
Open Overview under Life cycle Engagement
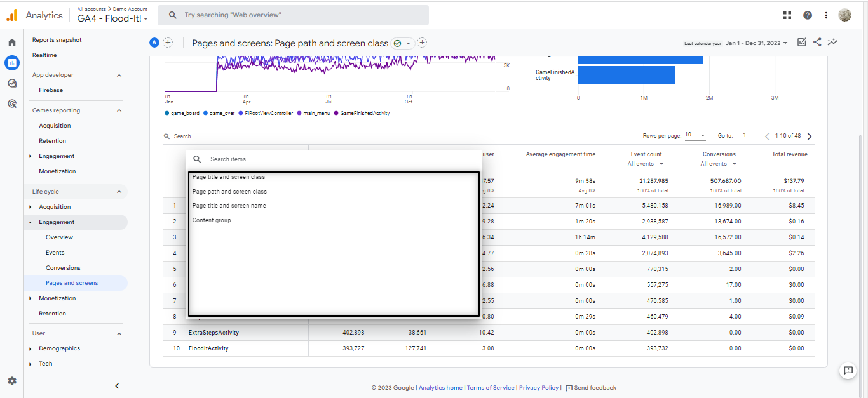pyautogui.click(x=59, y=237)
